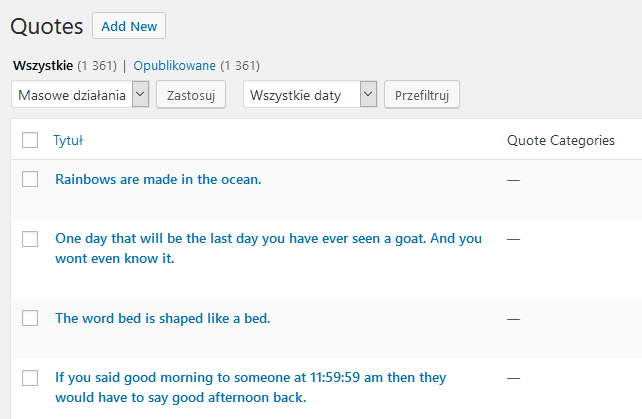
Task: Show the Wszystkie quotes filter
Action: pos(43,66)
